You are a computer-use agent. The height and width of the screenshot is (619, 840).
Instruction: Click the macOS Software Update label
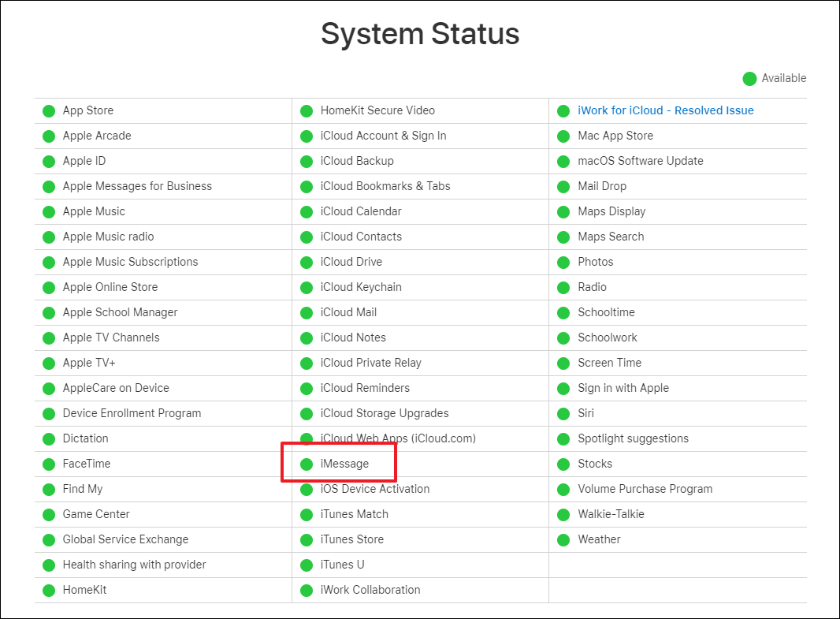tap(640, 161)
